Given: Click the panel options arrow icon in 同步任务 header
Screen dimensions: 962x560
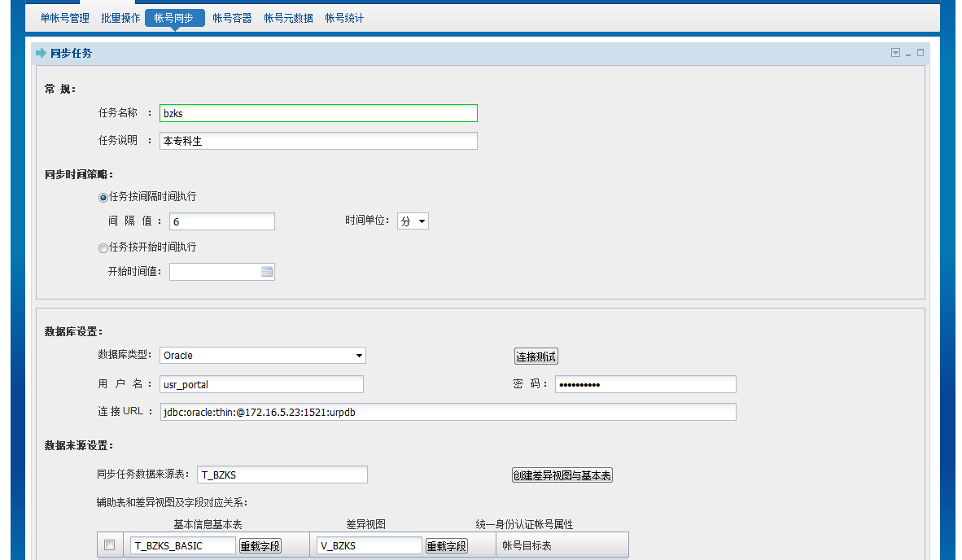Looking at the screenshot, I should [895, 53].
